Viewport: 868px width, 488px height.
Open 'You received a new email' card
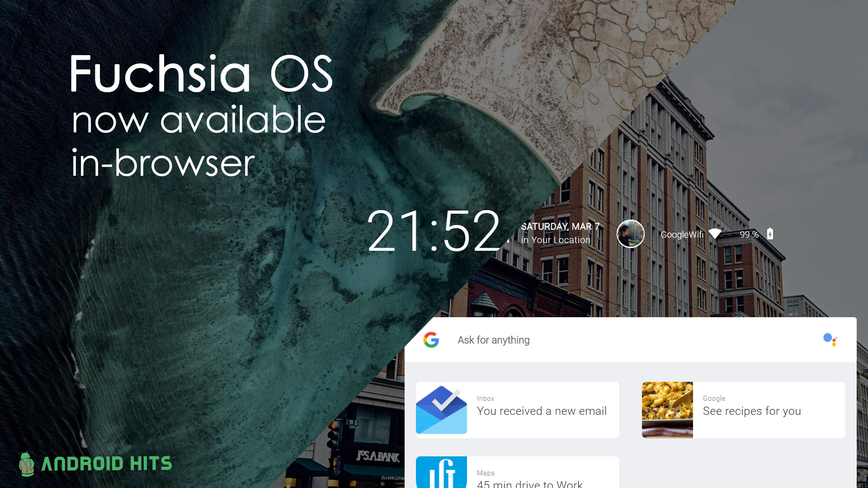tap(518, 410)
